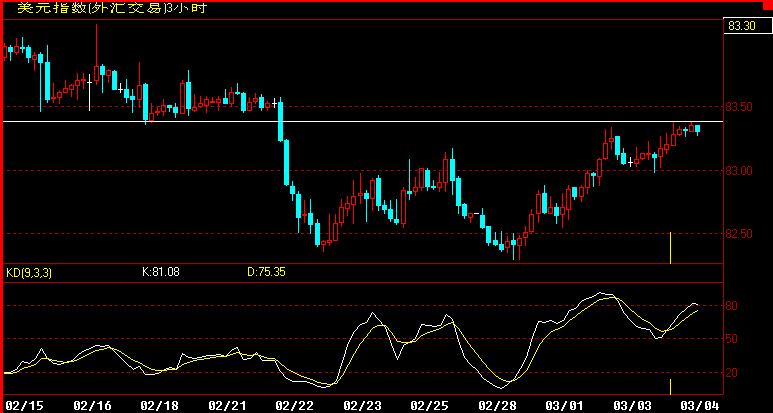
Task: Click the K:81.08 indicator value
Action: pyautogui.click(x=161, y=271)
